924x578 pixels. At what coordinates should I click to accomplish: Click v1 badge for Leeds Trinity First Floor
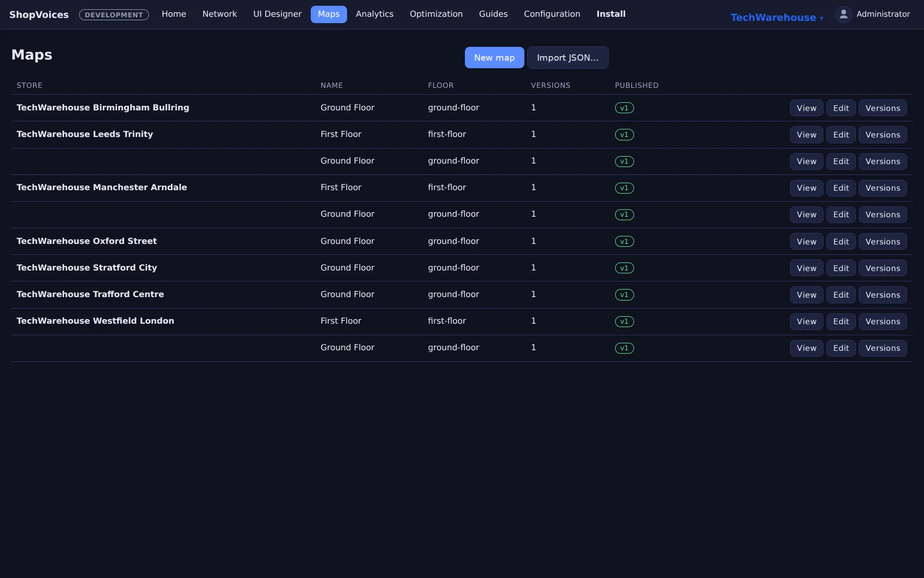(x=624, y=135)
